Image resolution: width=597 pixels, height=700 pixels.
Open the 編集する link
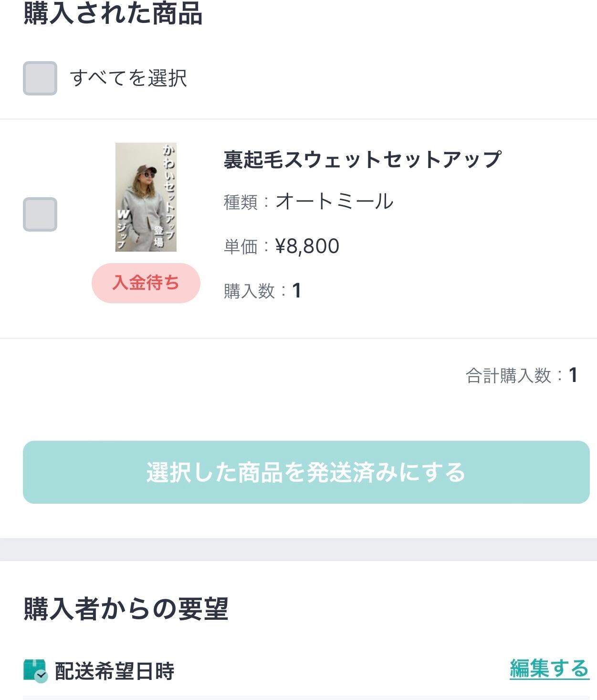549,668
